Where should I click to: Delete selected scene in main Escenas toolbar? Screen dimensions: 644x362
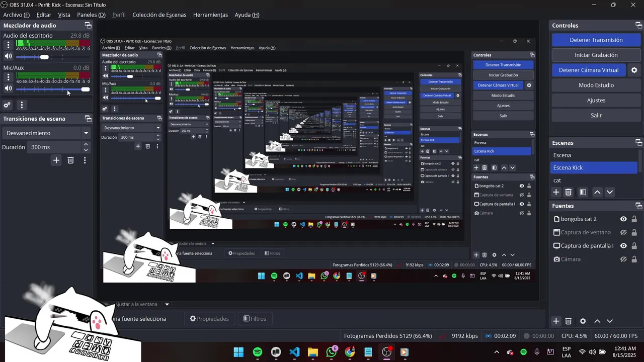[x=569, y=192]
